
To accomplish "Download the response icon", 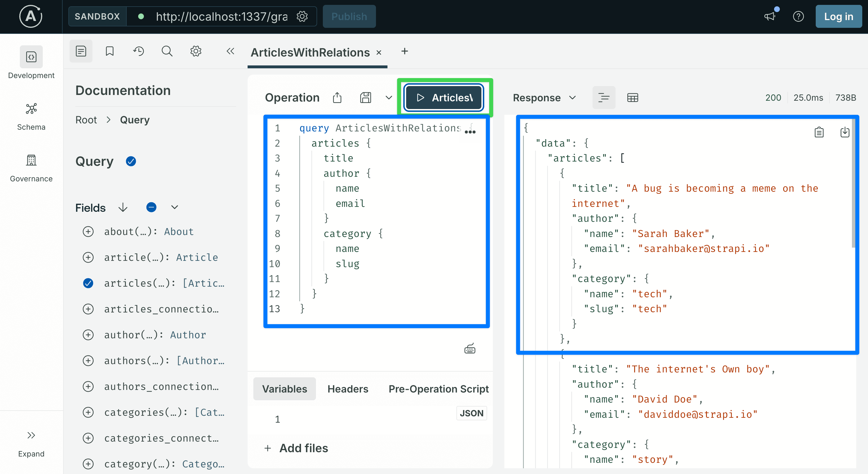I will [x=845, y=132].
